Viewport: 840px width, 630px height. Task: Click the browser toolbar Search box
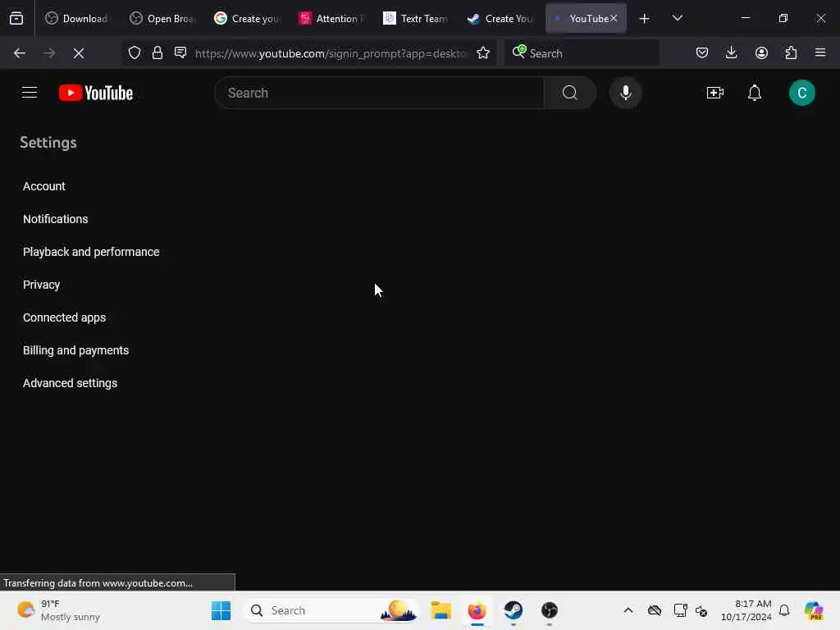(x=582, y=53)
